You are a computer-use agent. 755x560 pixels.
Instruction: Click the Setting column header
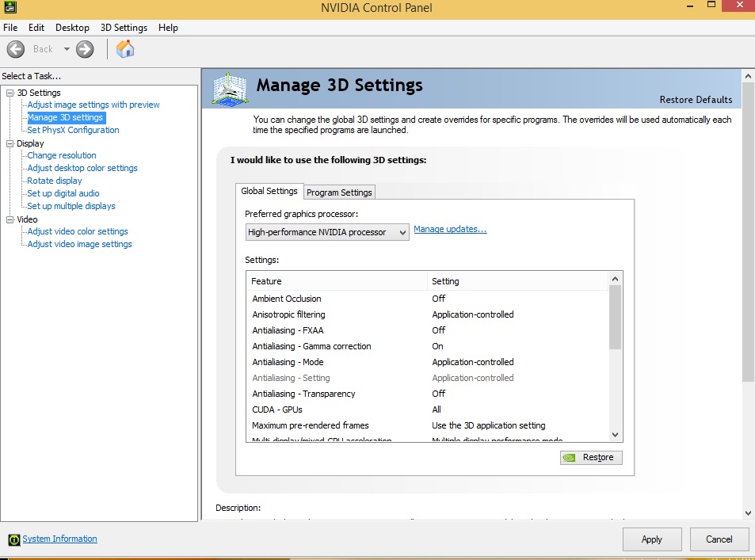pos(517,281)
